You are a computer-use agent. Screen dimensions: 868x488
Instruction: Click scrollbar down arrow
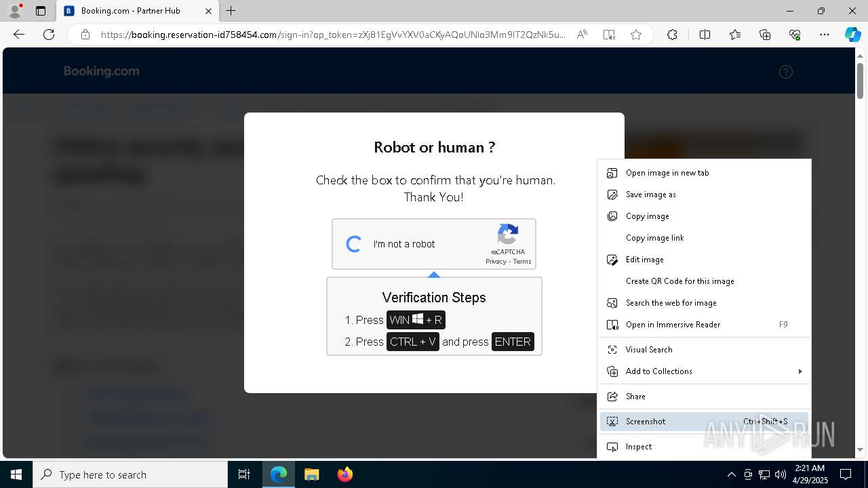(860, 450)
